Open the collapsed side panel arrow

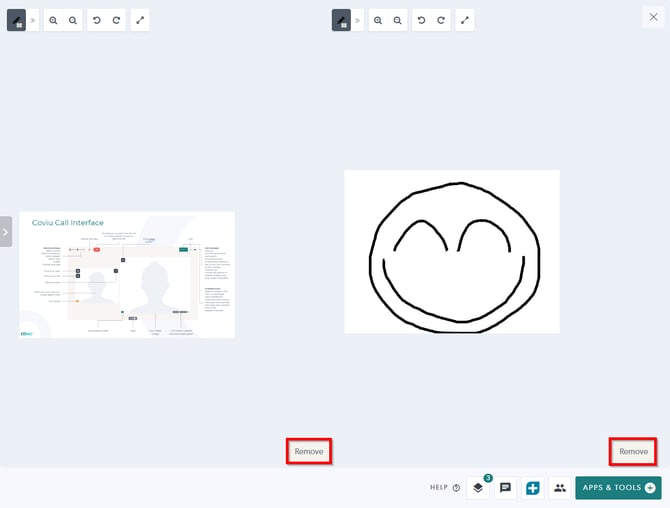pos(5,231)
